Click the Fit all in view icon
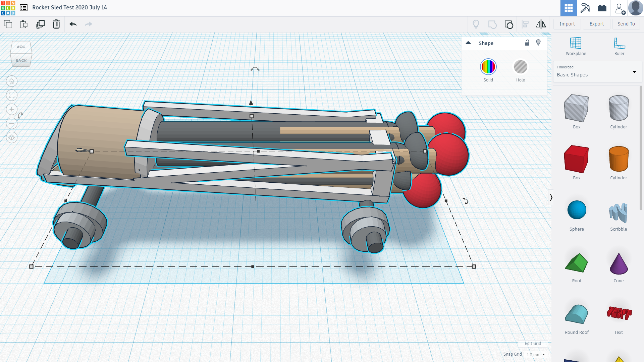This screenshot has width=644, height=362. (x=12, y=95)
